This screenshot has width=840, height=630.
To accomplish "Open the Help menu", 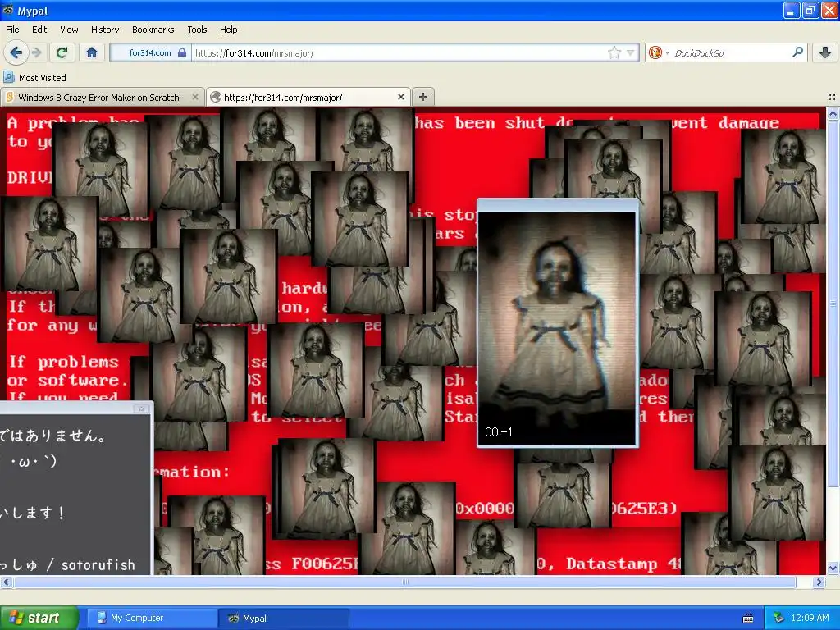I will pyautogui.click(x=228, y=30).
